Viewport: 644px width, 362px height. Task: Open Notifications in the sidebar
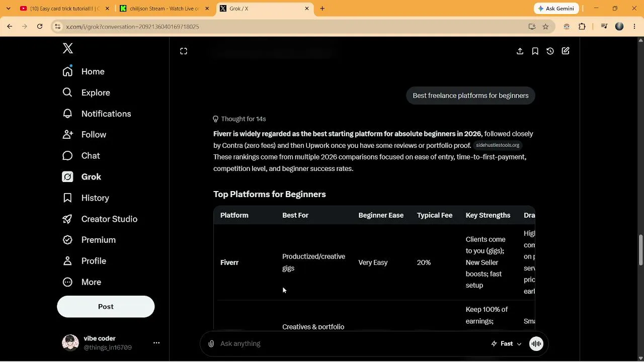tap(97, 114)
